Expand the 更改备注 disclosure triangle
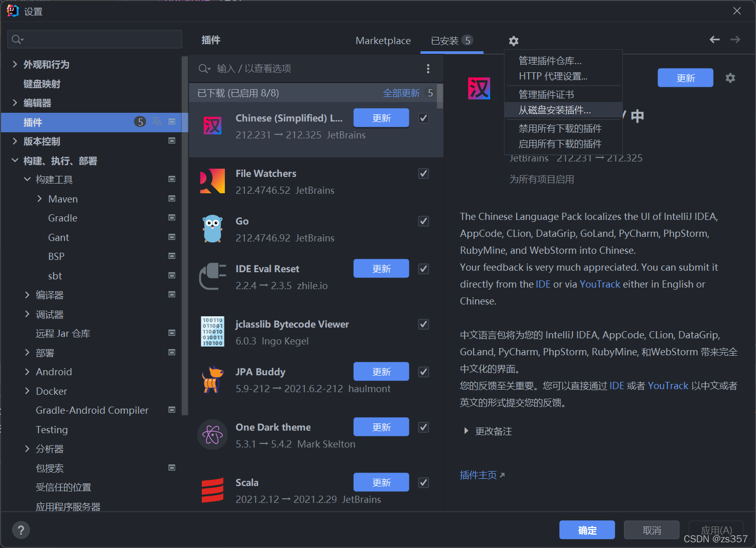The height and width of the screenshot is (548, 756). point(466,431)
